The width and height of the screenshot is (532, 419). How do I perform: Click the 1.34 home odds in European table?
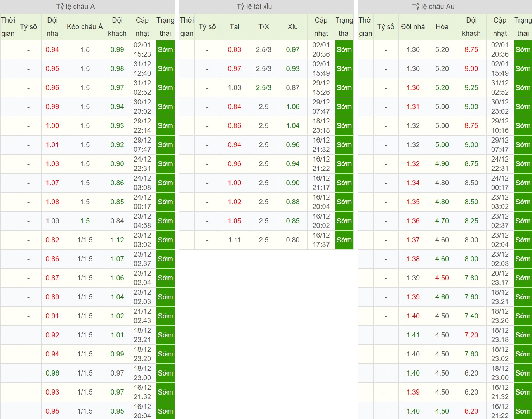[x=413, y=183]
